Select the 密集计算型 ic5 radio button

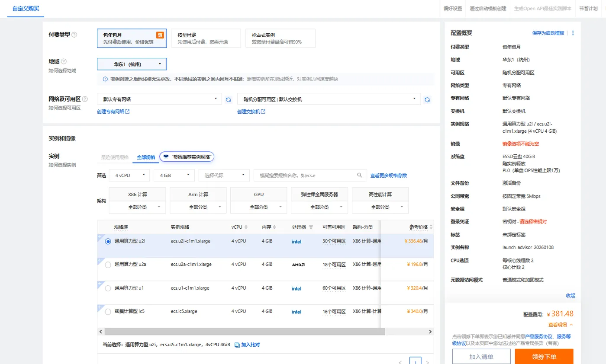108,311
